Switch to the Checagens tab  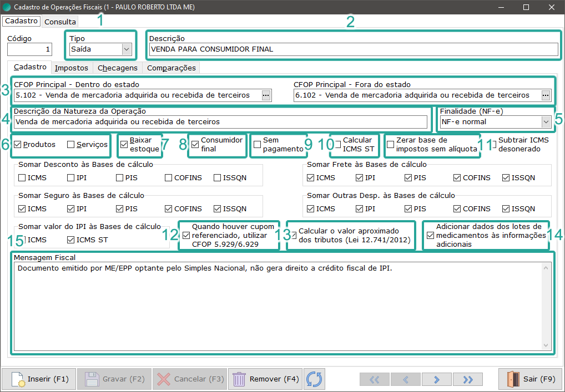[x=118, y=68]
